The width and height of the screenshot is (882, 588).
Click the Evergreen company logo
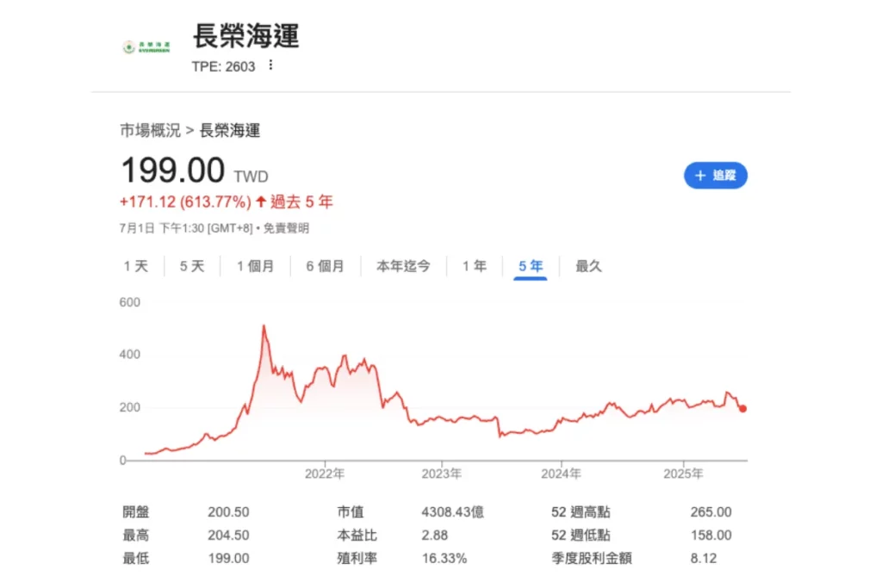[x=146, y=47]
